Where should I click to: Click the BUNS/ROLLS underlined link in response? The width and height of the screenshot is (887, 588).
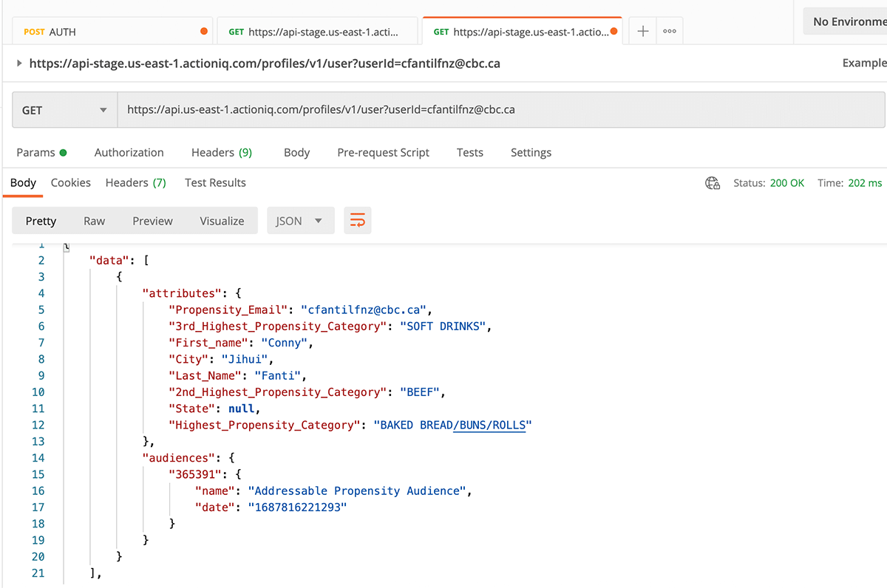[489, 425]
